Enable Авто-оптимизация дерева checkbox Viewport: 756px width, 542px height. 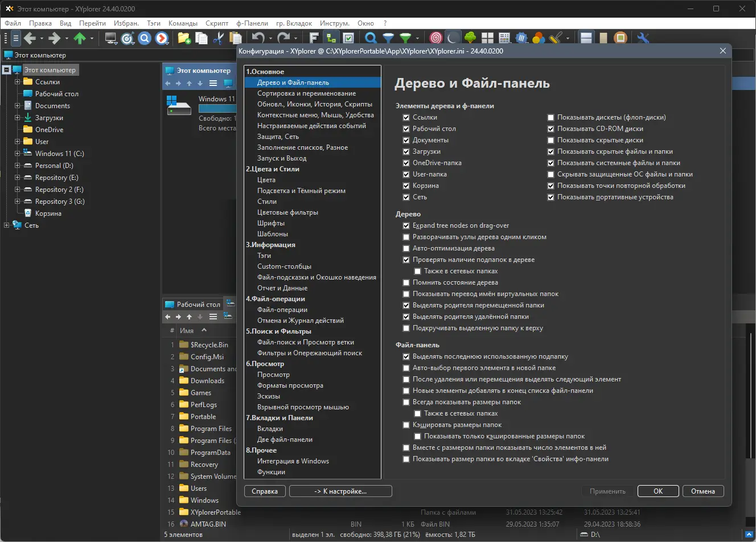tap(406, 248)
